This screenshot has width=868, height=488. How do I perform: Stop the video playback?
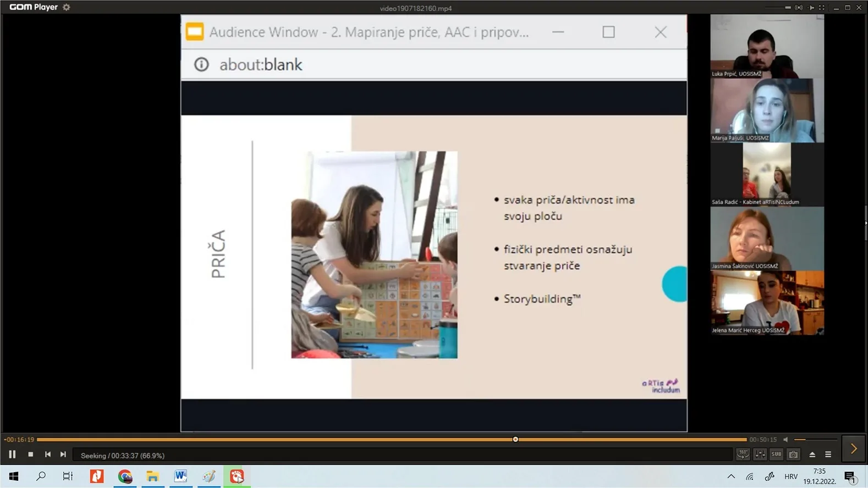click(31, 454)
